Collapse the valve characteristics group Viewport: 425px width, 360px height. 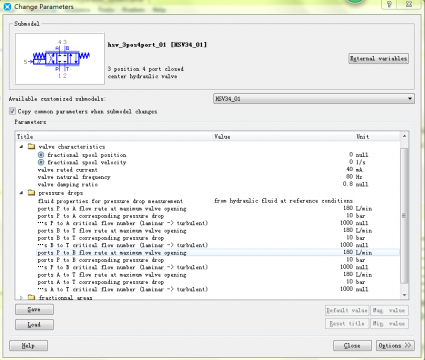click(21, 147)
